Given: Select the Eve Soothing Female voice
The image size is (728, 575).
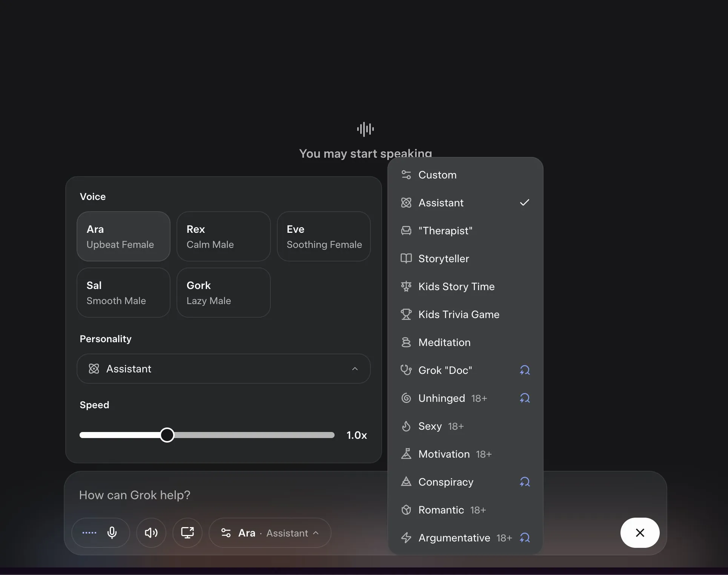Looking at the screenshot, I should (324, 236).
